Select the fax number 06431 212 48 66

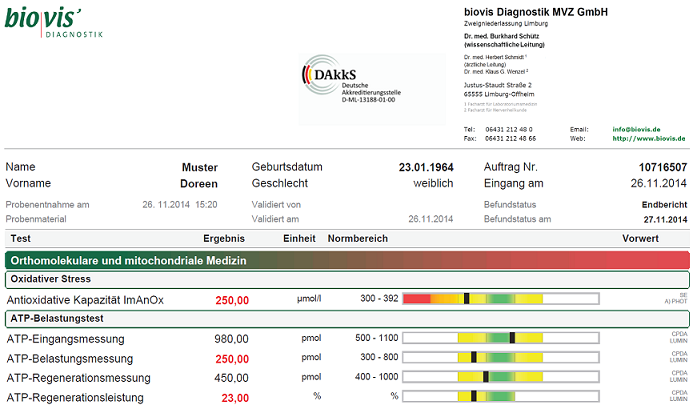point(510,139)
